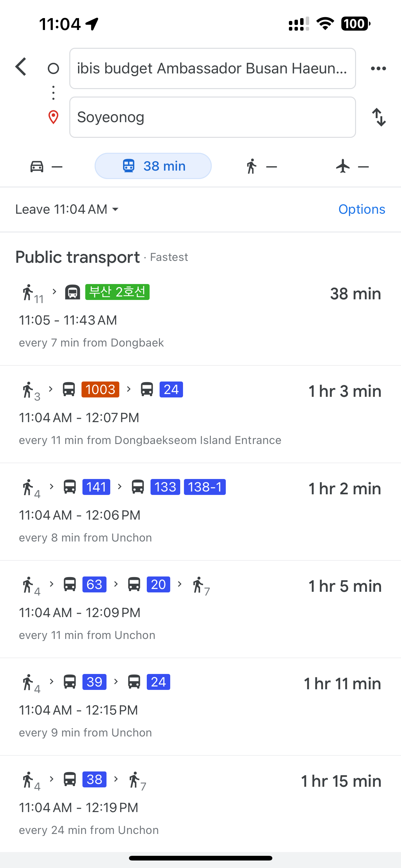Expand the Leave 11:04 AM time dropdown
401x868 pixels.
click(67, 209)
